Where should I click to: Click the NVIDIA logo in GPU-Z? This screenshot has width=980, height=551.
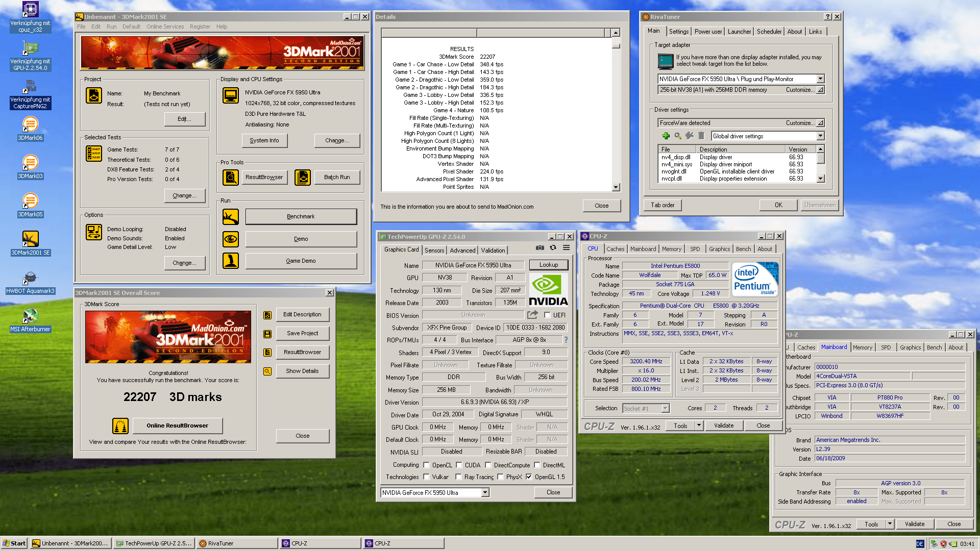(x=548, y=290)
